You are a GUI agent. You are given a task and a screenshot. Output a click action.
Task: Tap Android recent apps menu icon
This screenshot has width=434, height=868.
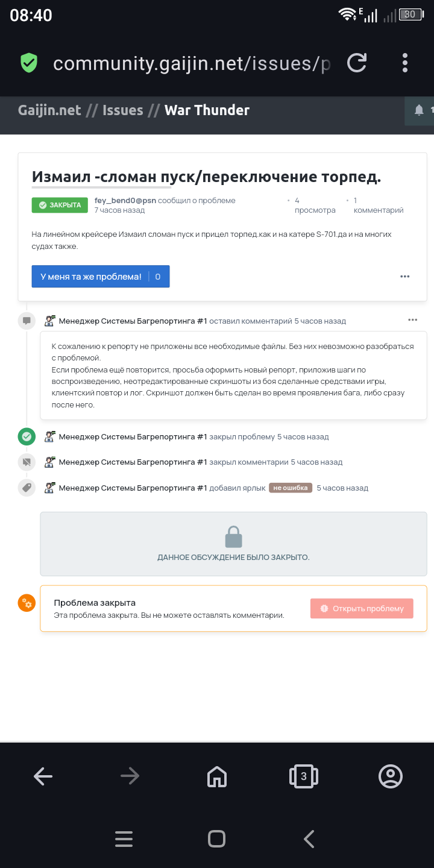pyautogui.click(x=124, y=839)
